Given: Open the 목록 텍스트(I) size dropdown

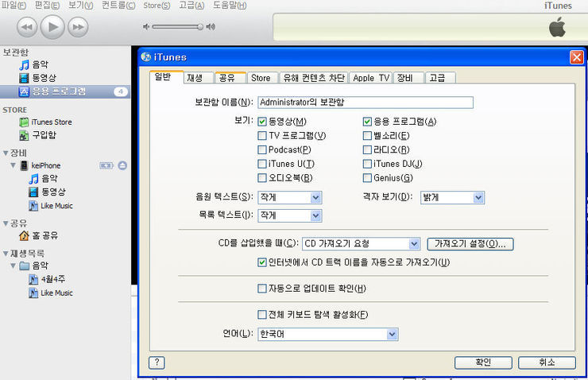Looking at the screenshot, I should click(x=290, y=215).
